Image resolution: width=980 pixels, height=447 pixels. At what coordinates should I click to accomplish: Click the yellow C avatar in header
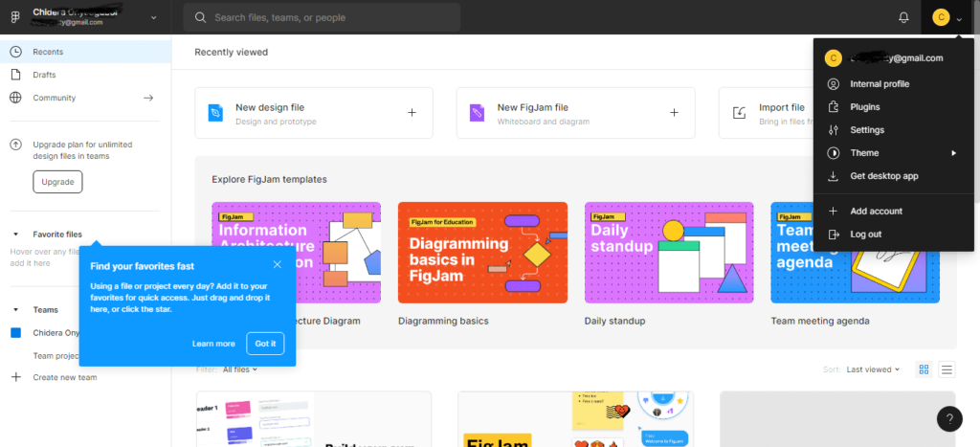[941, 17]
